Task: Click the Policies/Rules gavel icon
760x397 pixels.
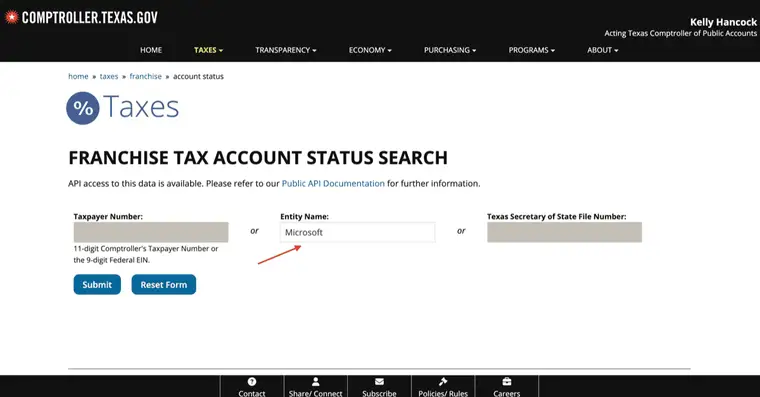Action: [x=443, y=382]
